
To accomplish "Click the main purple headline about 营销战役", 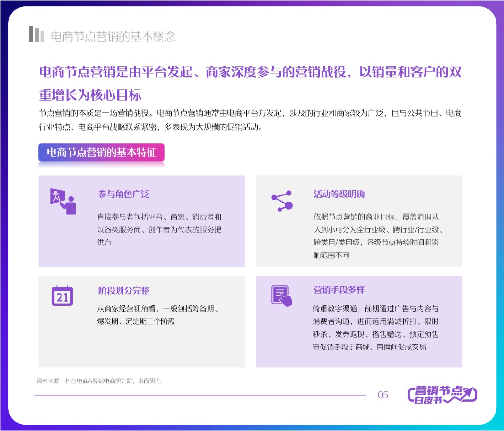I will coord(249,82).
